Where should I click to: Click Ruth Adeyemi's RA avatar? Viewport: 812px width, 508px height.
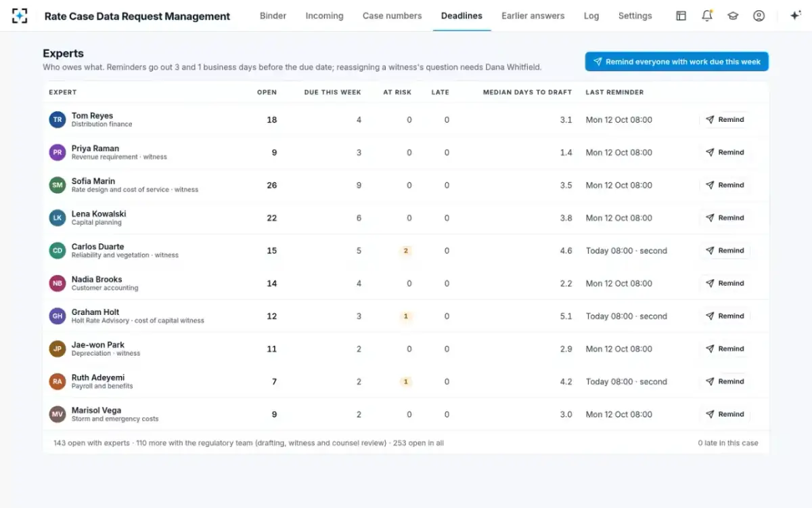[x=58, y=381]
